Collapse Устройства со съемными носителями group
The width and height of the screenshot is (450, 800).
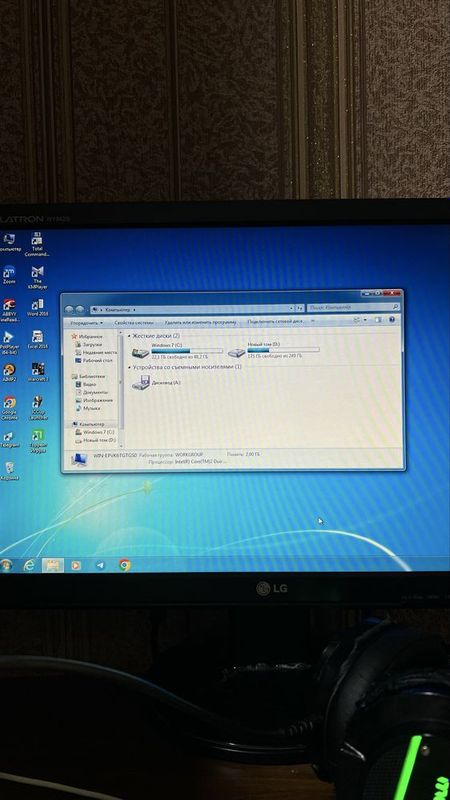[x=129, y=367]
